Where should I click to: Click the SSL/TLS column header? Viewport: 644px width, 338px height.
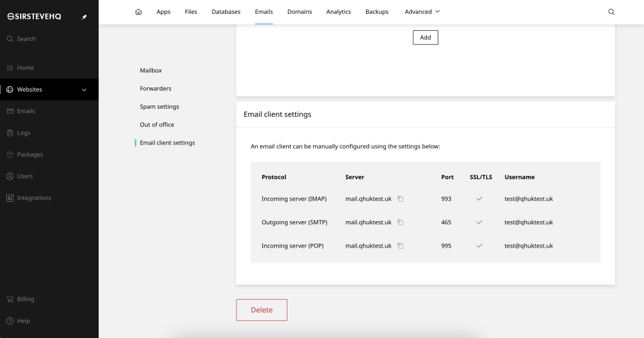click(x=481, y=177)
